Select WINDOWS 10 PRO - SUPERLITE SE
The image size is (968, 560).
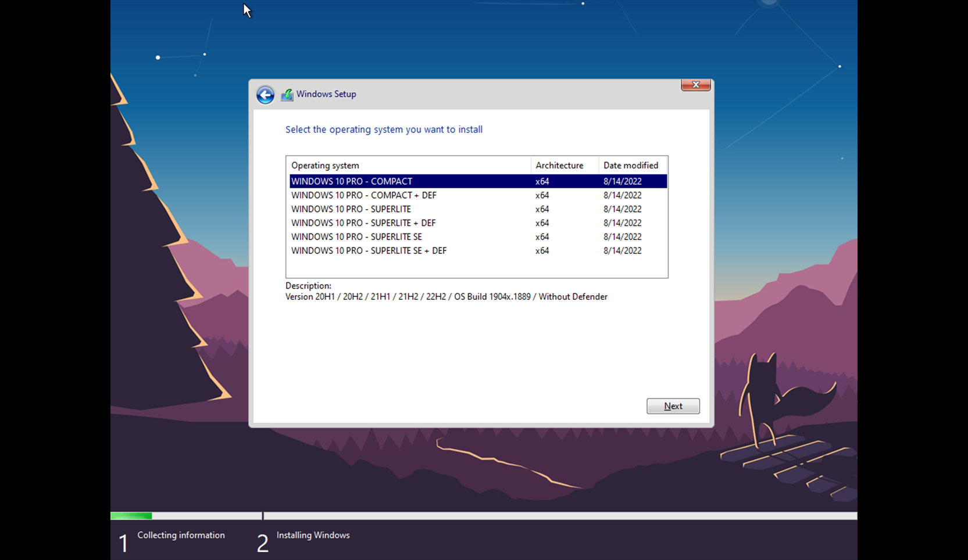point(478,237)
